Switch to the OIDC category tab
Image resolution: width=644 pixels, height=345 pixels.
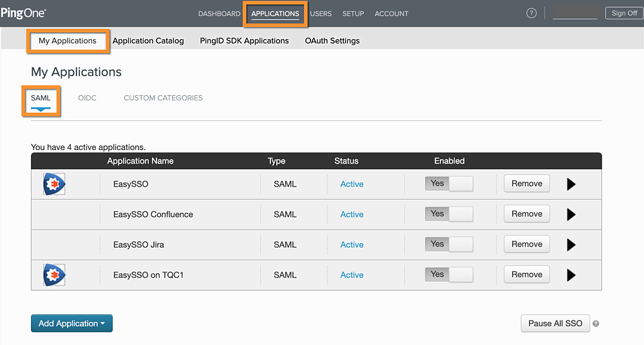coord(87,98)
